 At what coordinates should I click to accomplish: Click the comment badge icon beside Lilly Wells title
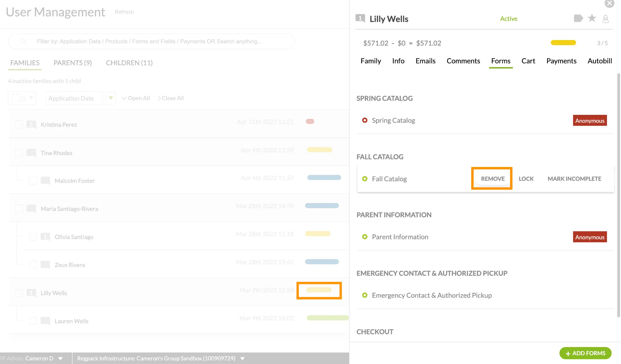pos(360,18)
